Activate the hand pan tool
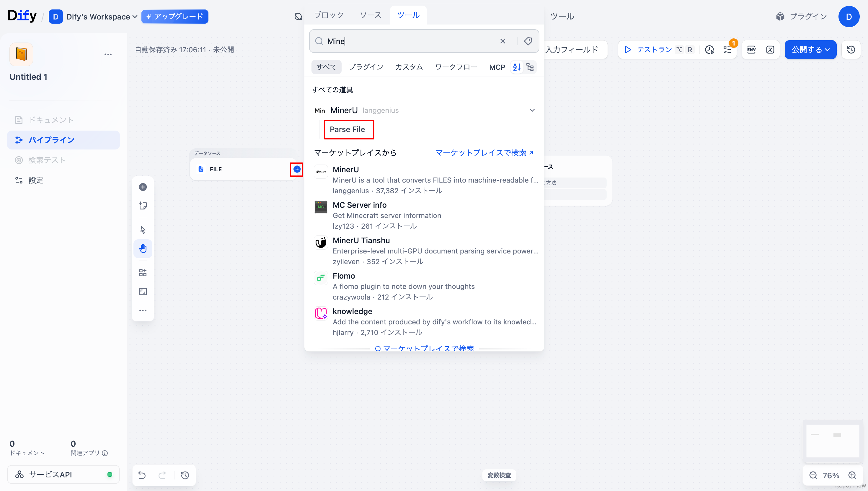Image resolution: width=868 pixels, height=491 pixels. (x=143, y=249)
